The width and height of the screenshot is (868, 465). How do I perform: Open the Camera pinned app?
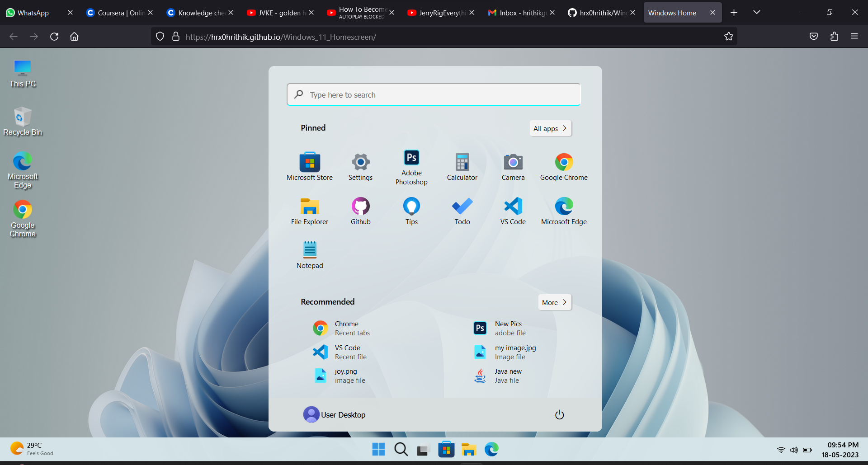click(513, 166)
